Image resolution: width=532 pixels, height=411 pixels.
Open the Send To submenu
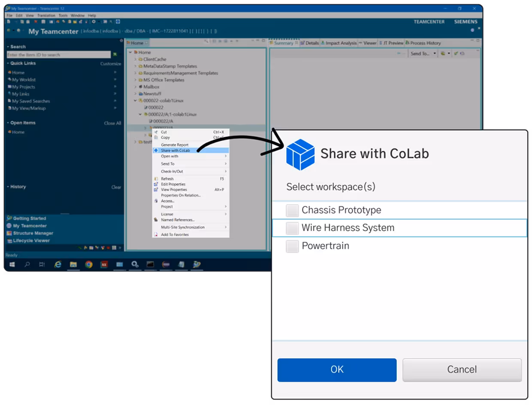coord(191,164)
